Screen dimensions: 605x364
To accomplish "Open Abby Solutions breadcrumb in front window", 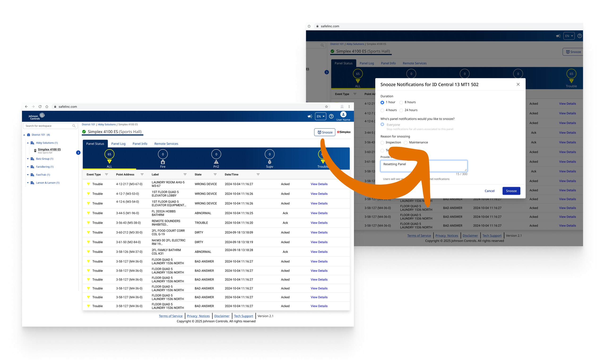I will pyautogui.click(x=107, y=124).
